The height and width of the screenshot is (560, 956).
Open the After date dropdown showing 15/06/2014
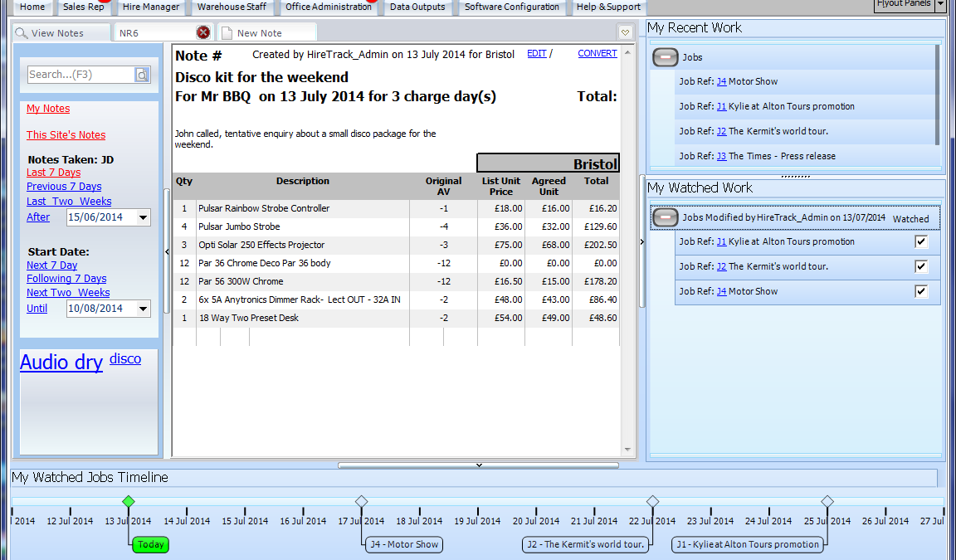point(143,217)
